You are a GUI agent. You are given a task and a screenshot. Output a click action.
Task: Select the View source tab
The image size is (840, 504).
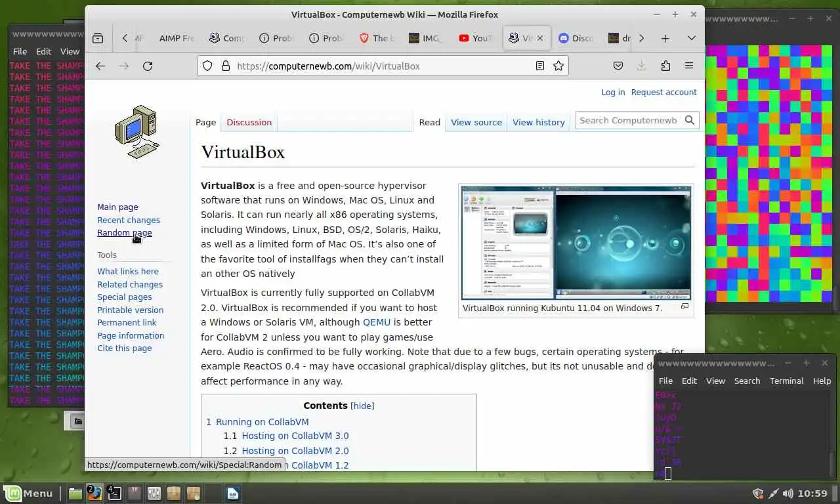476,122
